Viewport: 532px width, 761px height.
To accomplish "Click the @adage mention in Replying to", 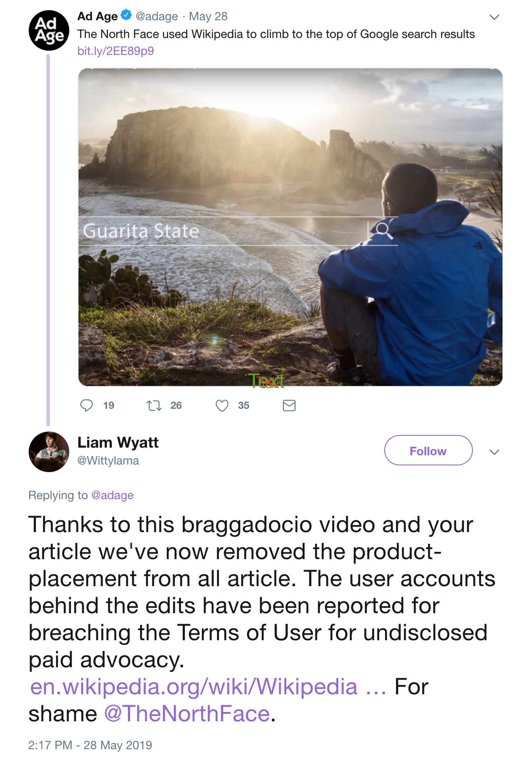I will point(112,495).
